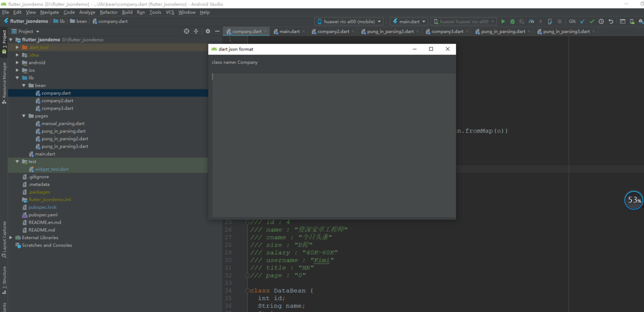Open the VCS menu
This screenshot has width=644, height=312.
click(170, 12)
